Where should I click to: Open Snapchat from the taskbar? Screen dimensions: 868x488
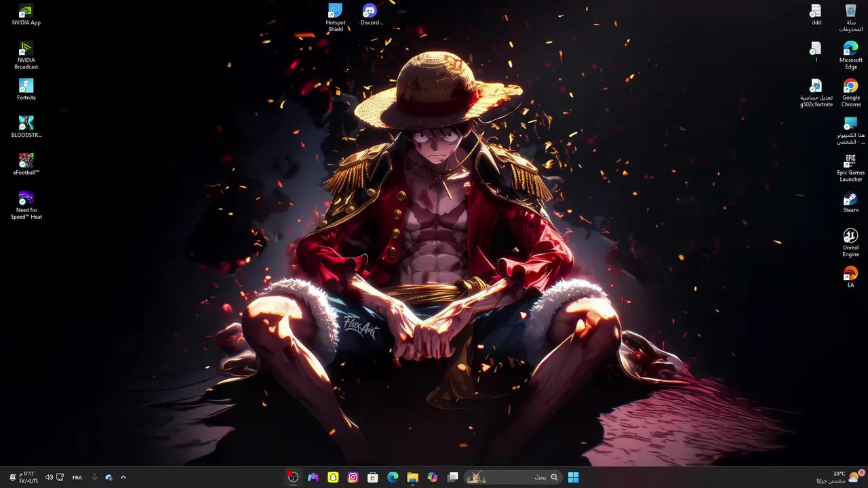333,477
